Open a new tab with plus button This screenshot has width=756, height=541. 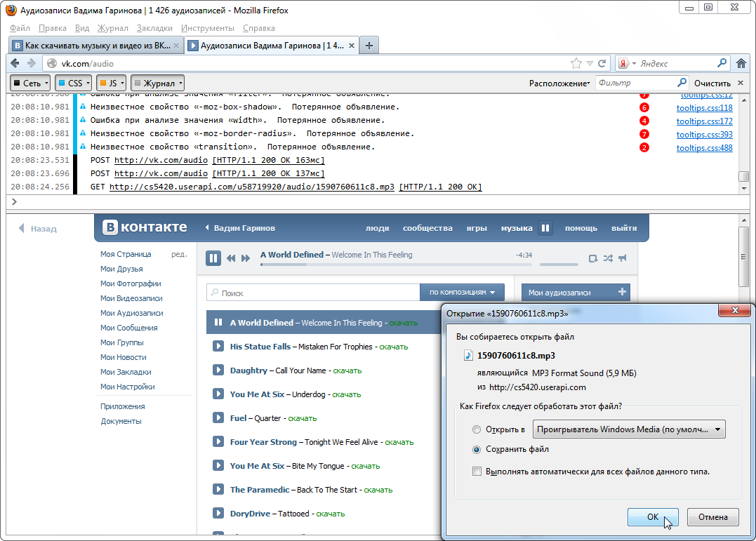point(369,46)
